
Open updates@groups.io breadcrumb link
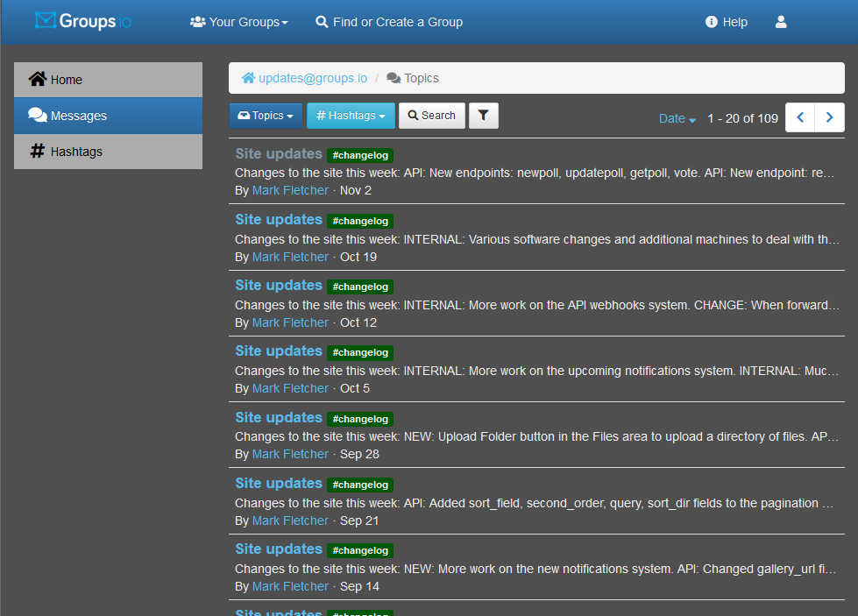click(313, 78)
